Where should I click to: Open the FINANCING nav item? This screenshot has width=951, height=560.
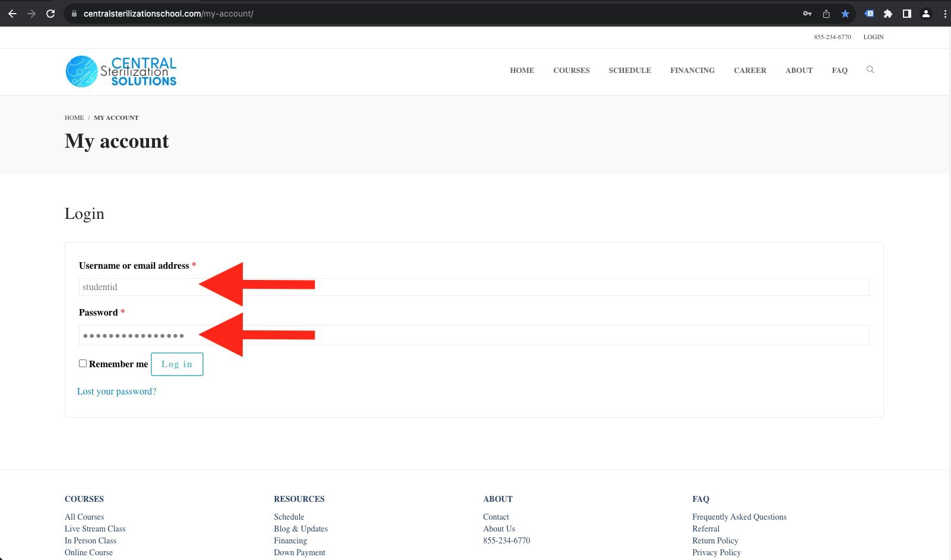(693, 70)
